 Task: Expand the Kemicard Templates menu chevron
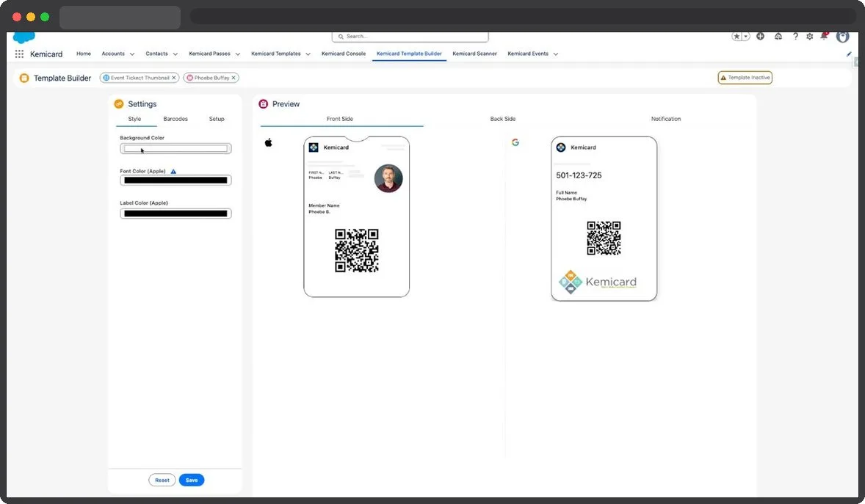[308, 54]
